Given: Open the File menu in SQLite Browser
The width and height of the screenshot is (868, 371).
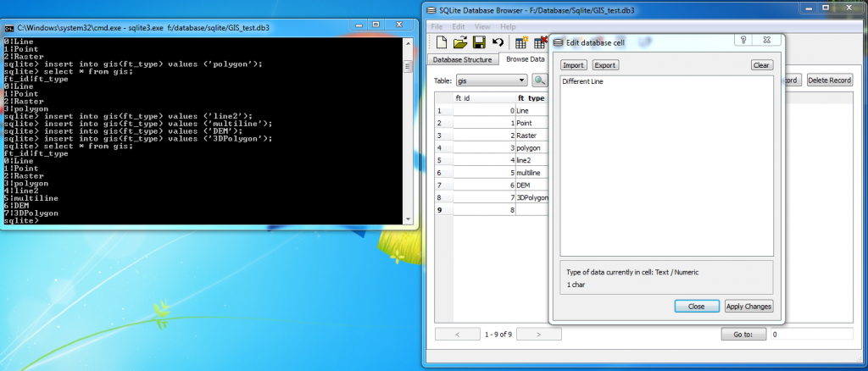Looking at the screenshot, I should 437,26.
